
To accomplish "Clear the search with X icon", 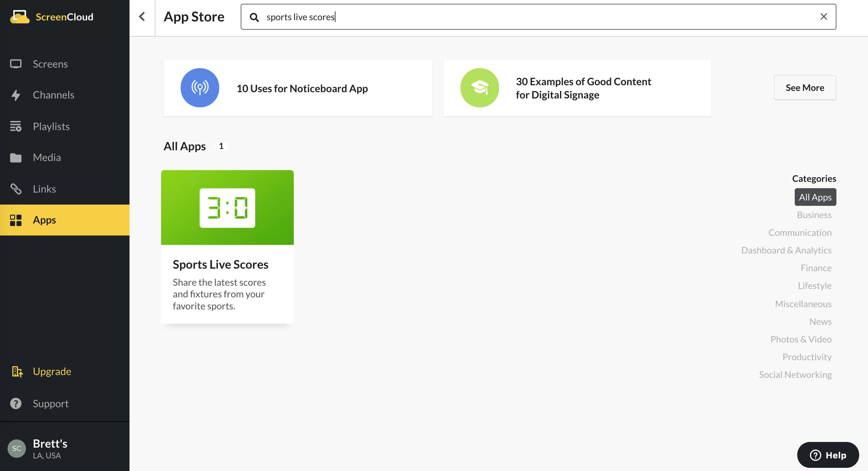I will coord(823,16).
